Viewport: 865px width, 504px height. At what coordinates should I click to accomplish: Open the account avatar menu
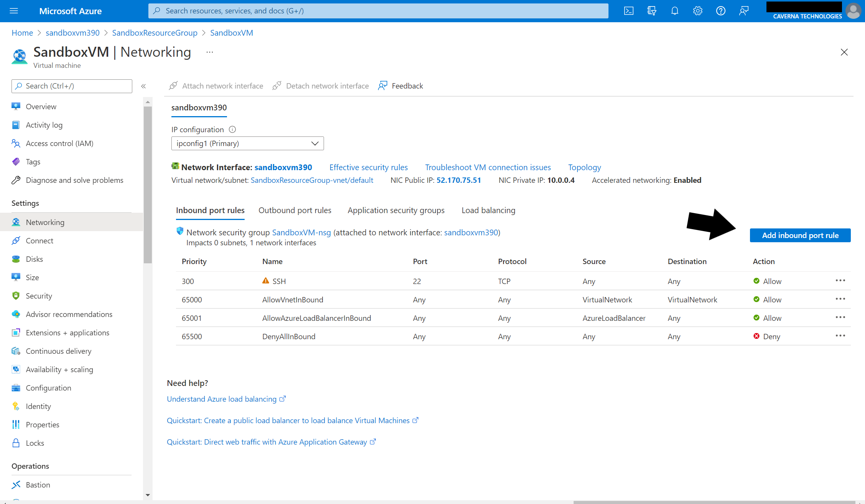click(853, 11)
